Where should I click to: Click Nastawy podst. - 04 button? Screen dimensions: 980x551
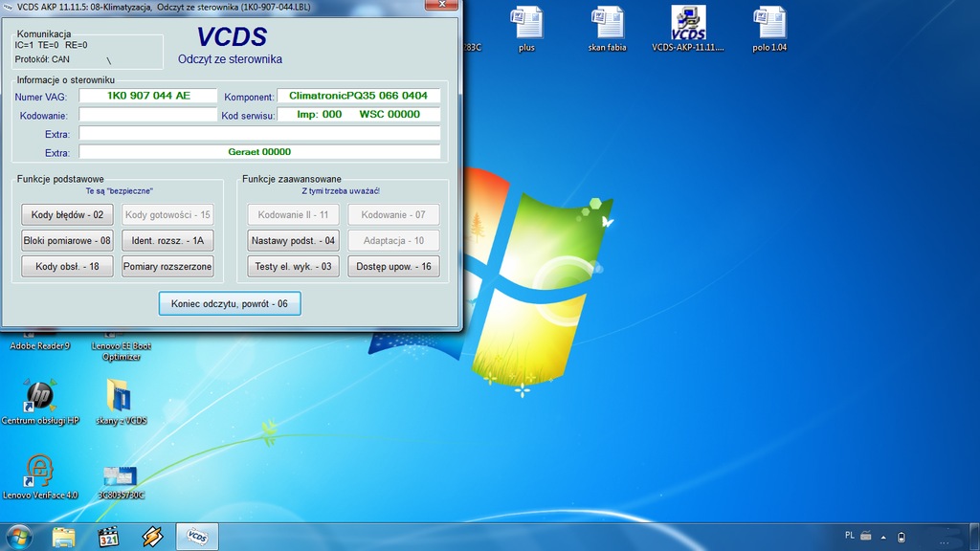point(293,240)
